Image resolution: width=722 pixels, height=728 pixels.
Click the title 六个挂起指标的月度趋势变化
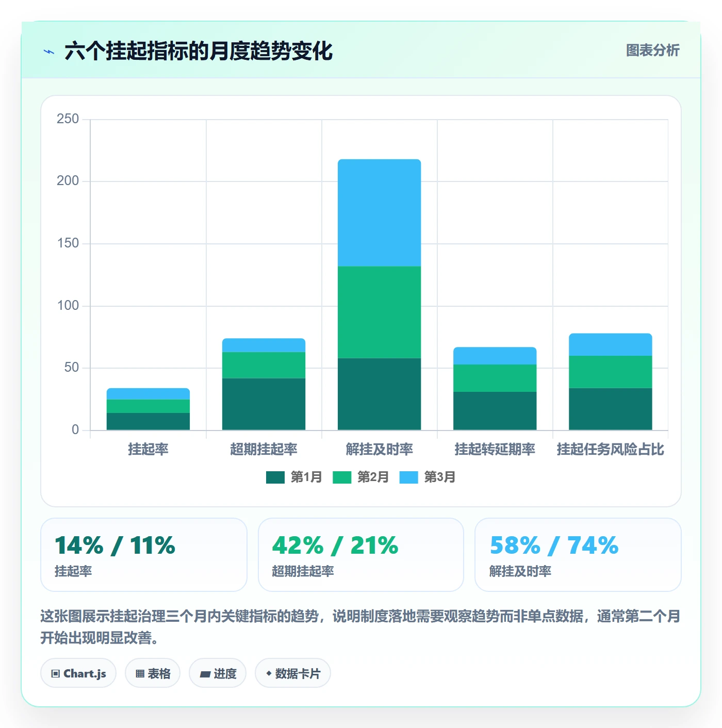199,51
